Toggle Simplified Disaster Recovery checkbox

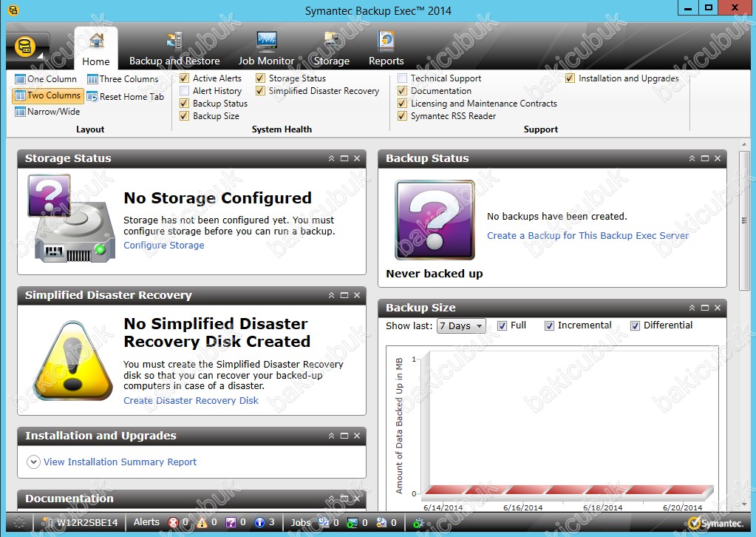coord(260,91)
